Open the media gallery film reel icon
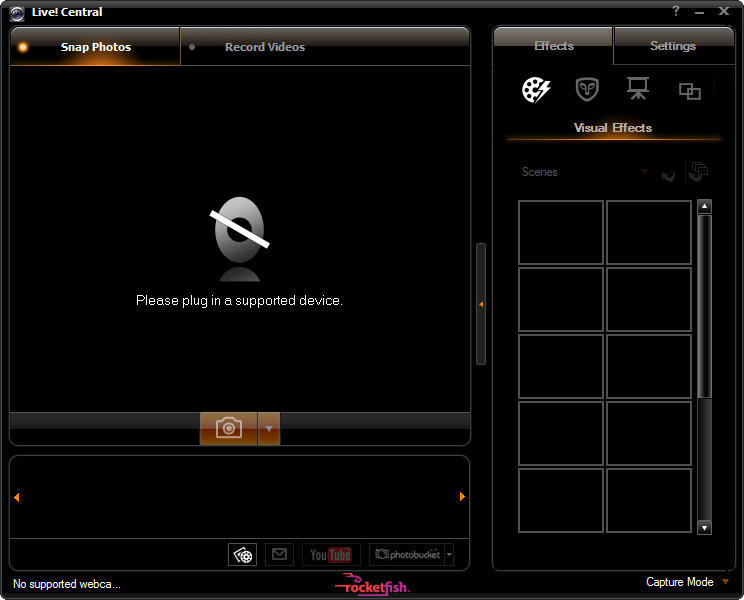The height and width of the screenshot is (600, 744). (x=243, y=555)
